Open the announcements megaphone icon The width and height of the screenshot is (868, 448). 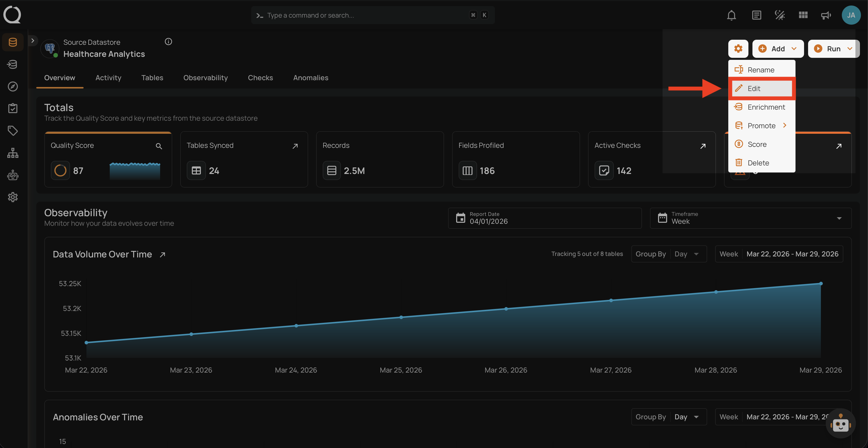coord(825,15)
